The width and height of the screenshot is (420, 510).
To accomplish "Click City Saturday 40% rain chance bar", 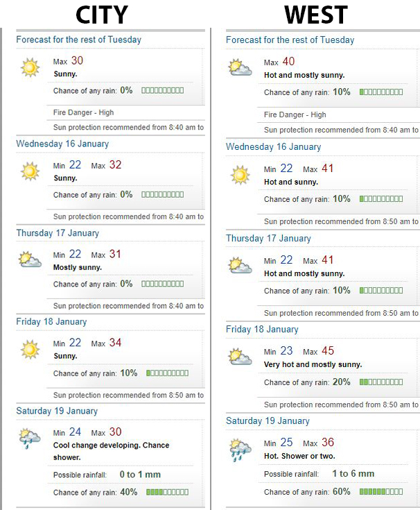I will pos(167,492).
